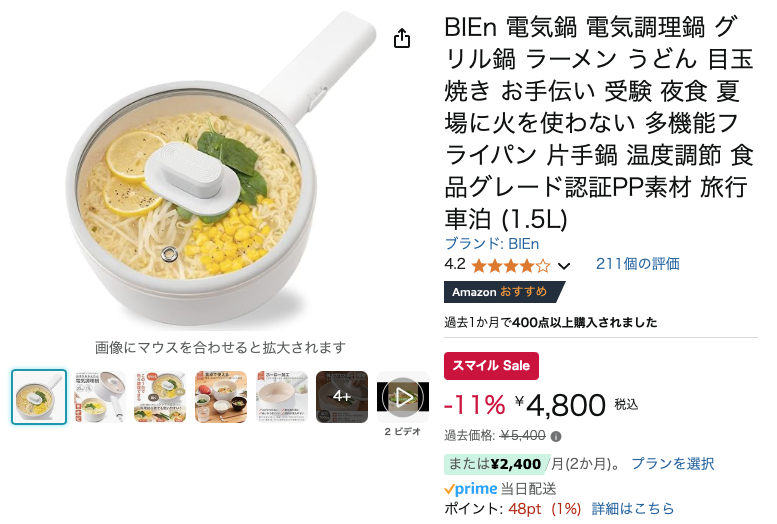Viewport: 777px width, 524px height.
Task: Expand the rating breakdown chevron
Action: coord(563,266)
